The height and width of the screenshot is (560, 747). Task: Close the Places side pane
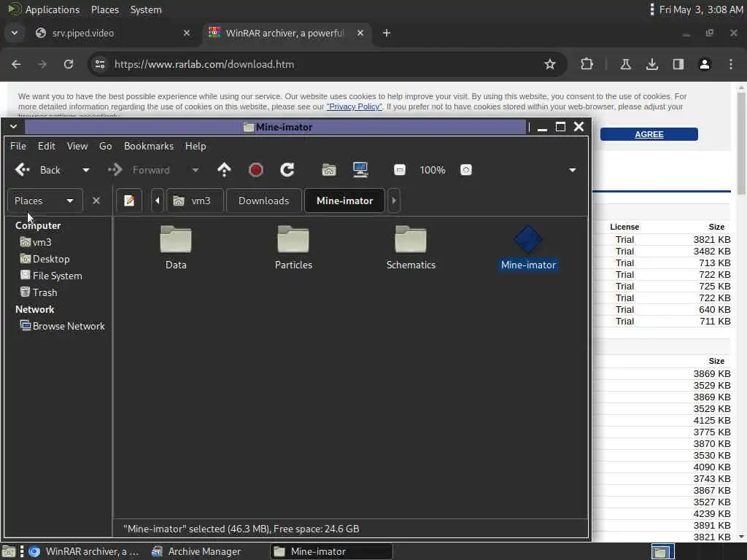point(96,201)
